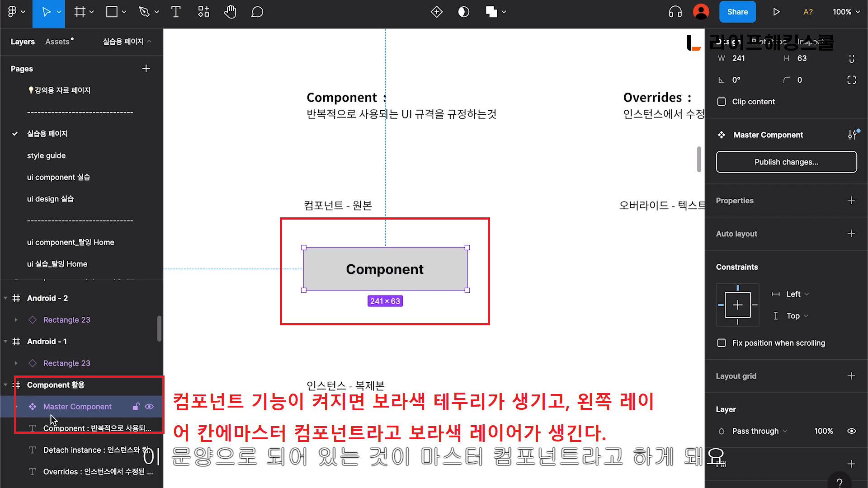Click the Publish changes button
Screen dimensions: 868x488
click(x=786, y=162)
